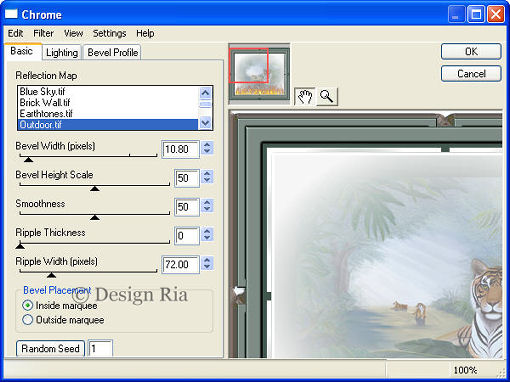Viewport: 510px width, 382px height.
Task: Decrease Smoothness value with down spinner
Action: coord(207,210)
